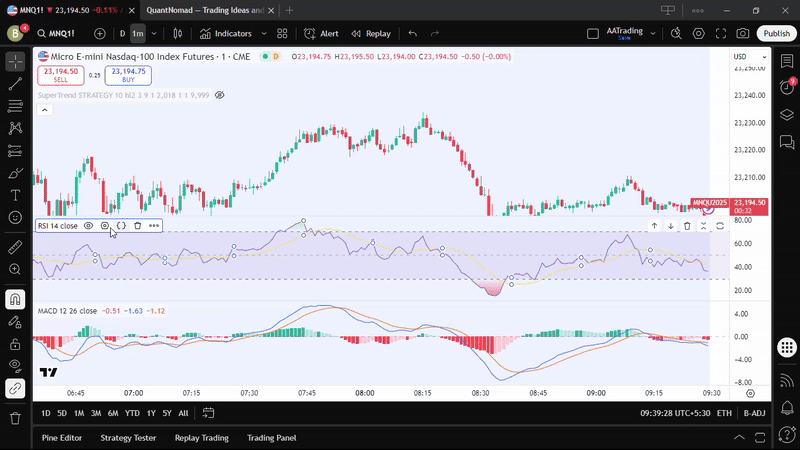800x450 pixels.
Task: Click the redo arrow
Action: coord(435,34)
